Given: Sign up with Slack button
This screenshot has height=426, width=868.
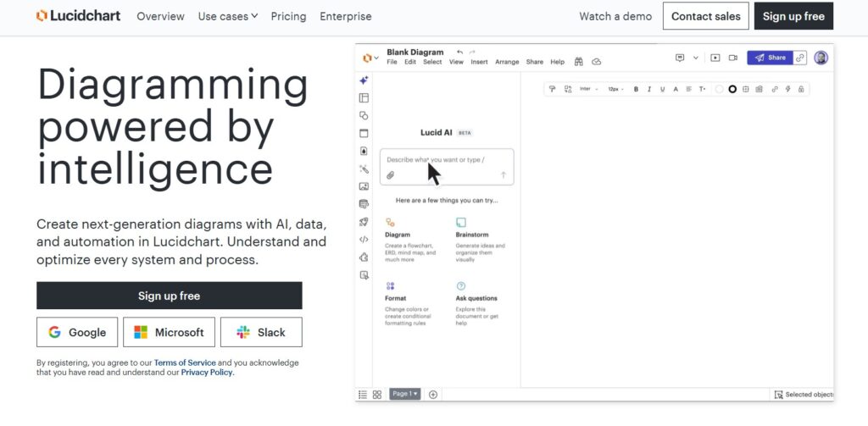Looking at the screenshot, I should coord(261,332).
